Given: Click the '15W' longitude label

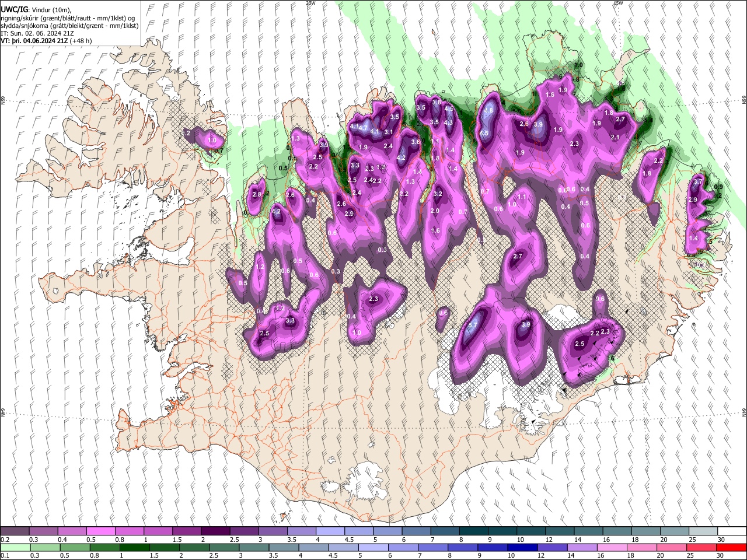Looking at the screenshot, I should pos(618,3).
